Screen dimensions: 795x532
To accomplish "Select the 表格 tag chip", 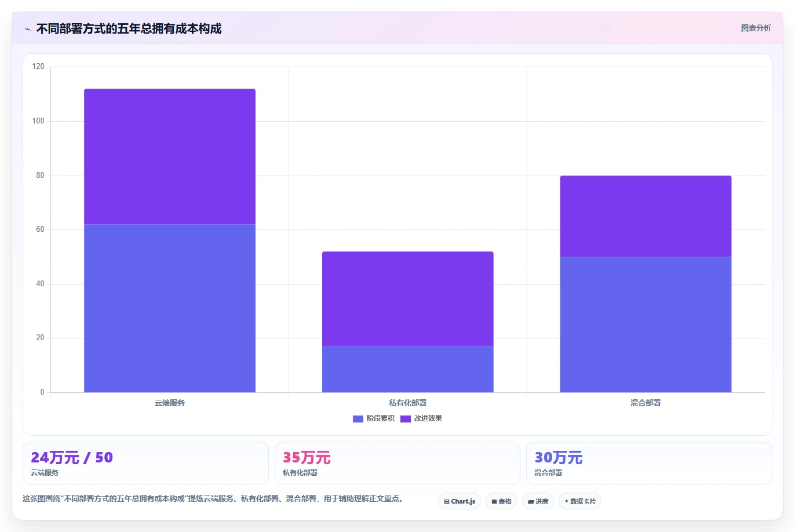I will (x=501, y=501).
